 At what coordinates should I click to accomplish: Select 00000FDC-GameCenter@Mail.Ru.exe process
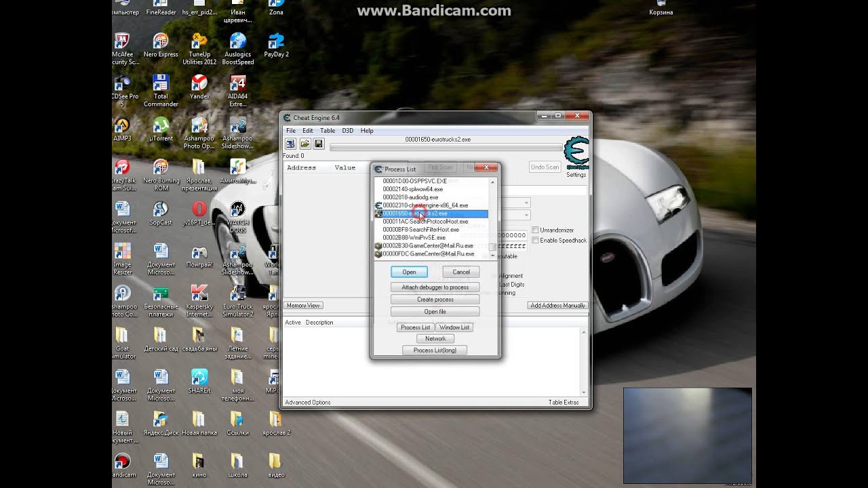tap(431, 254)
